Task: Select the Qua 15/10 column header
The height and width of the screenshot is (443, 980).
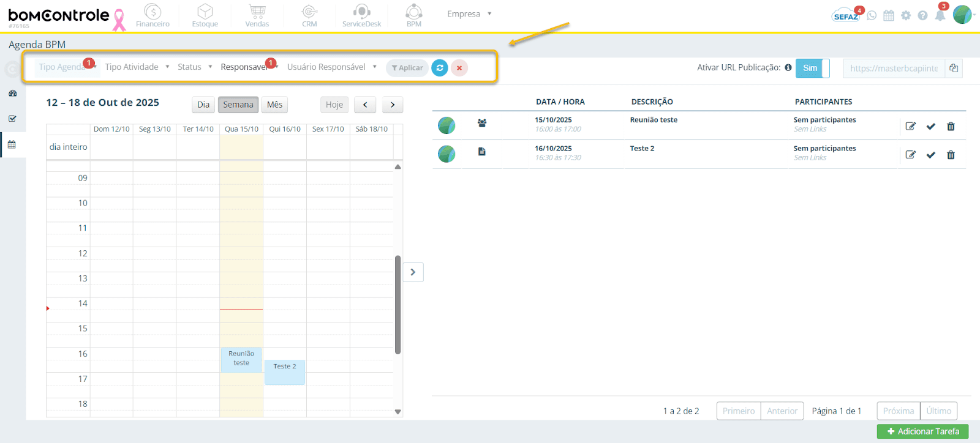Action: pyautogui.click(x=241, y=129)
